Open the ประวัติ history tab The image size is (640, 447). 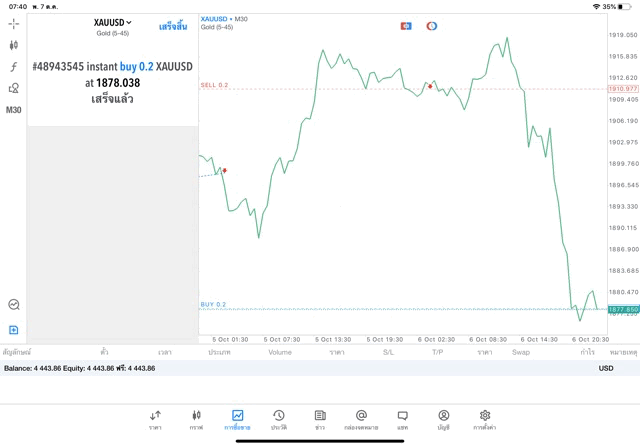tap(279, 419)
